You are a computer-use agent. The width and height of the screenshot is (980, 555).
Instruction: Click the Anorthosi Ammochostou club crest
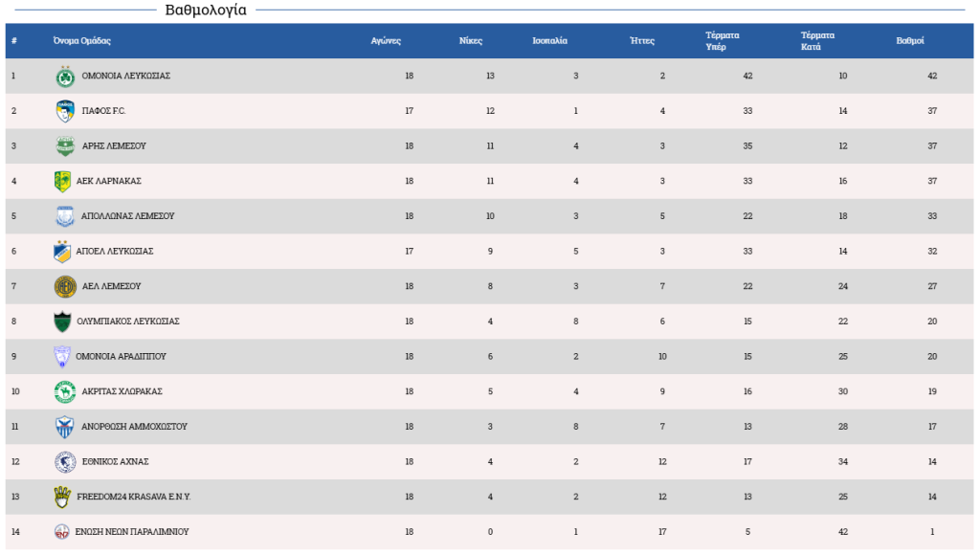coord(64,427)
